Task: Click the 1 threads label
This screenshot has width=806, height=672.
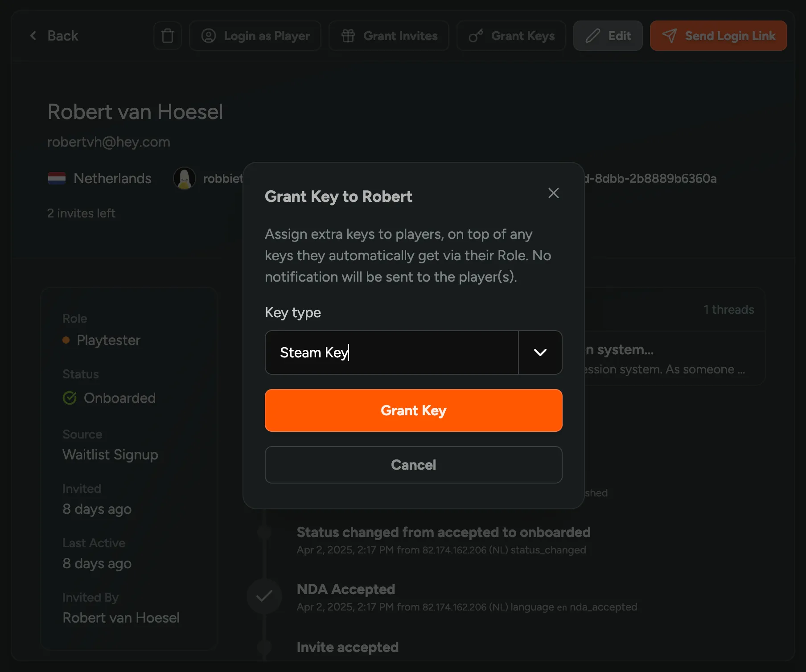Action: click(728, 309)
